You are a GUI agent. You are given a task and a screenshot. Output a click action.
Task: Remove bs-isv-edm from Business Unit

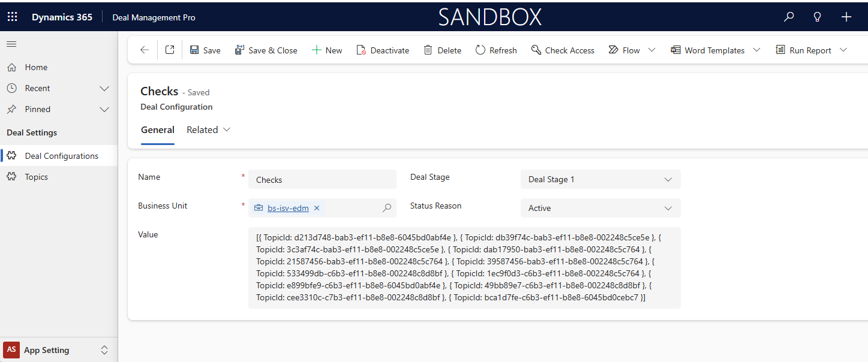(317, 208)
